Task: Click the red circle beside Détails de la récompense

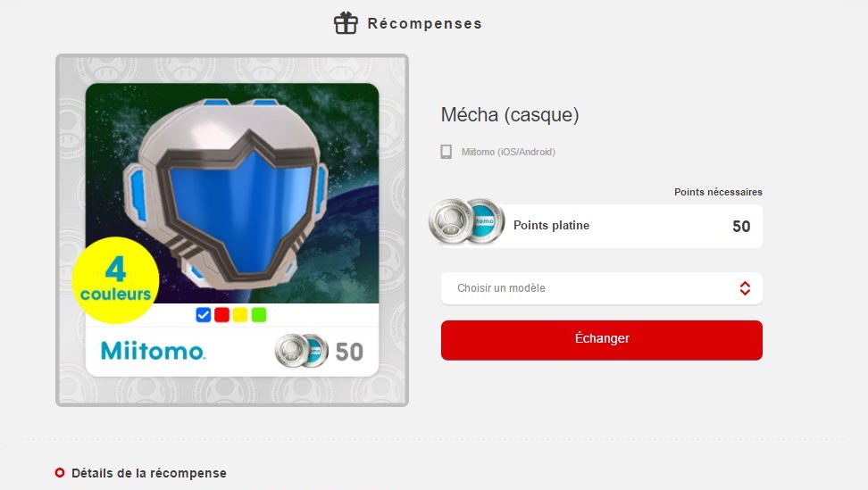Action: point(60,473)
